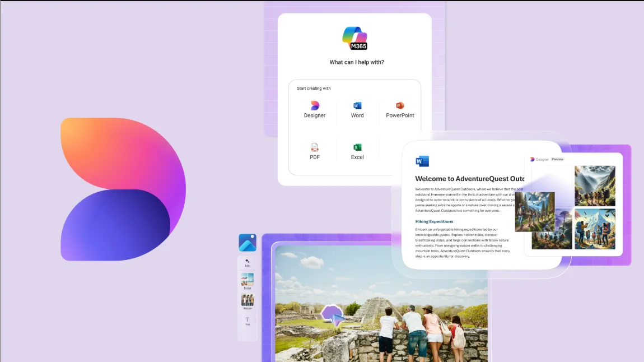Select the forest trail hikers image

coord(535,212)
